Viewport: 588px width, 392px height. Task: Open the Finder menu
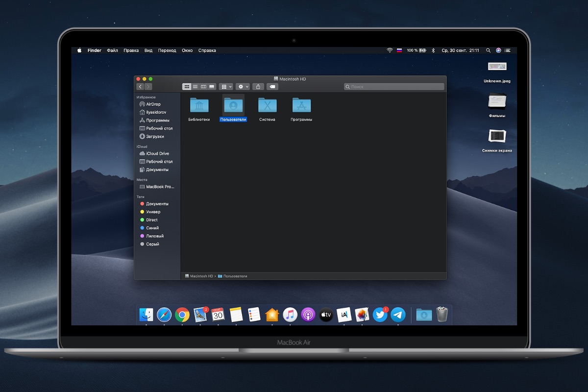[x=95, y=50]
